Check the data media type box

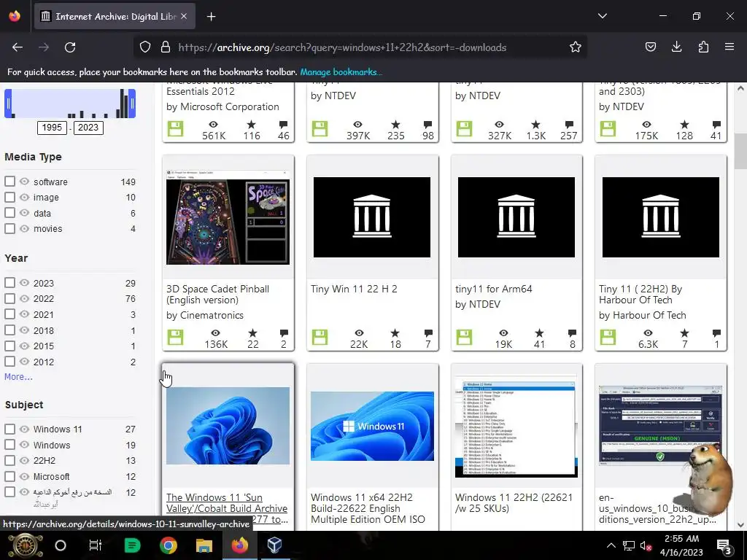click(x=9, y=213)
